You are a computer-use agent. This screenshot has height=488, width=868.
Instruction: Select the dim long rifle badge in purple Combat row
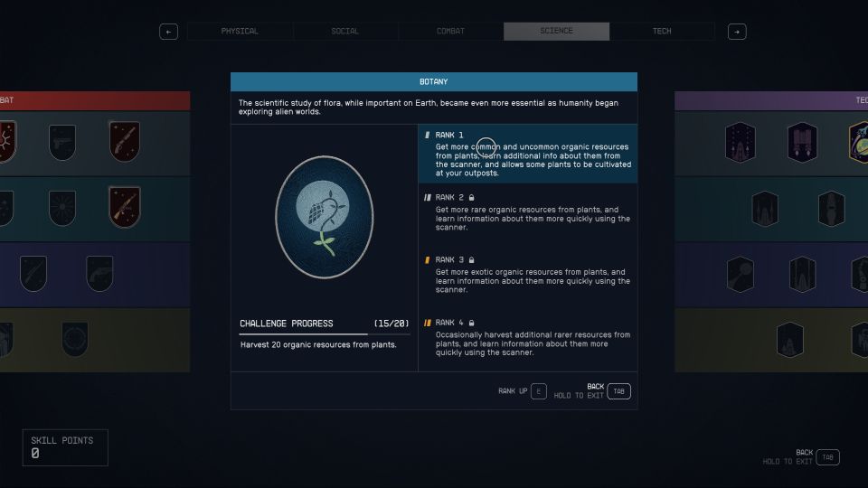(33, 273)
